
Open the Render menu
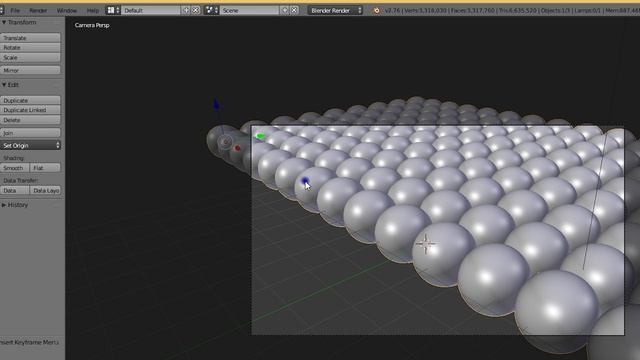tap(38, 10)
